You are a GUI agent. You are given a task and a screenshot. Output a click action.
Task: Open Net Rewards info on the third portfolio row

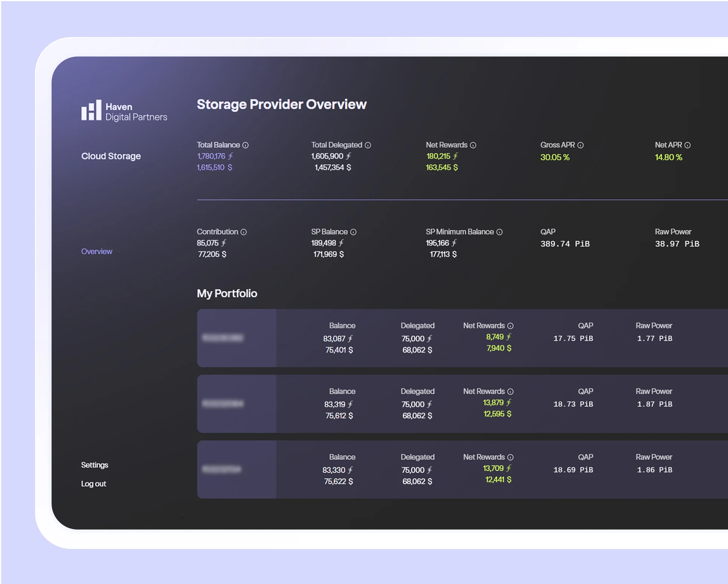point(510,457)
